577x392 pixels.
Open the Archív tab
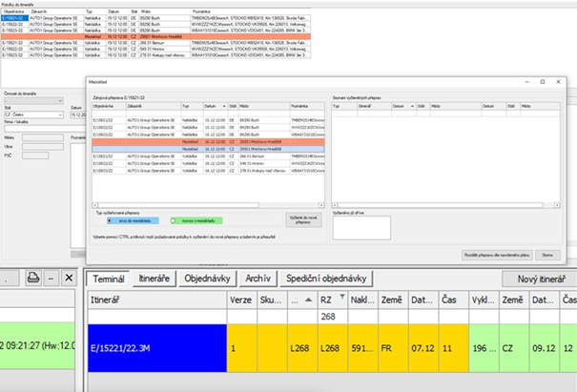point(258,279)
